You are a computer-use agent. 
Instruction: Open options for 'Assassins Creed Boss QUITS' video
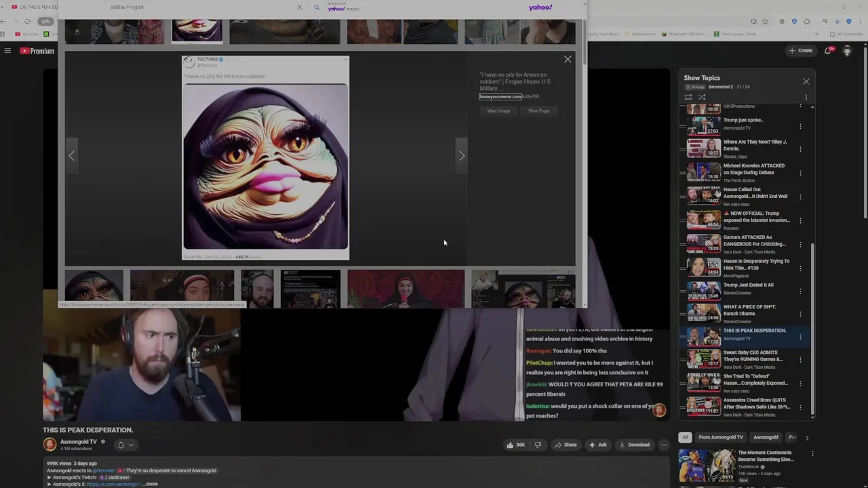[800, 407]
